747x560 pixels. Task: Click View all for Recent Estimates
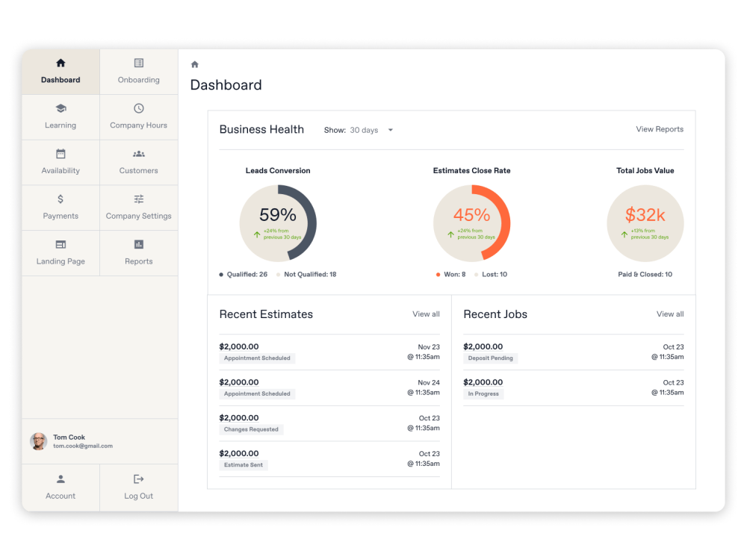[x=426, y=314]
